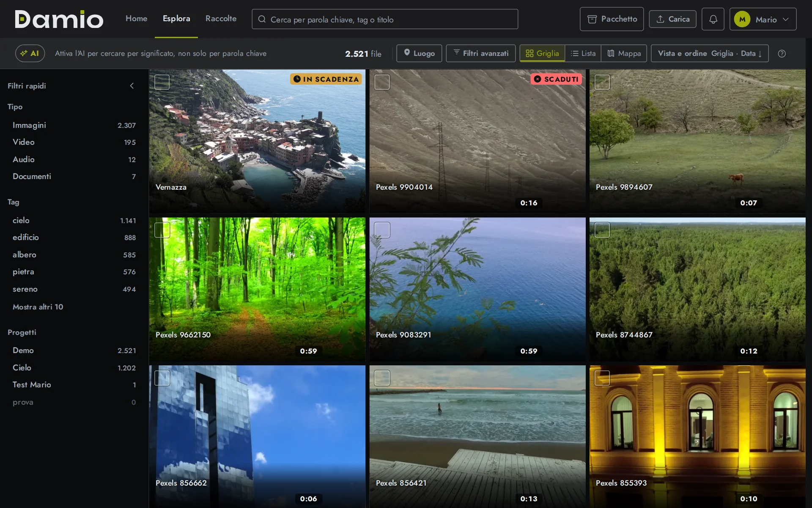This screenshot has height=508, width=812.
Task: Switch to Lista view
Action: point(583,54)
